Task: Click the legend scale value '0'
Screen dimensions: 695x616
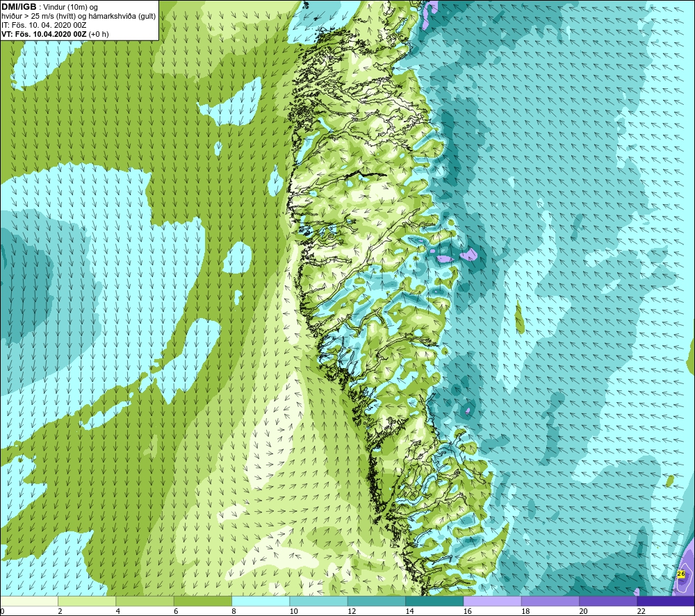Action: pos(3,611)
